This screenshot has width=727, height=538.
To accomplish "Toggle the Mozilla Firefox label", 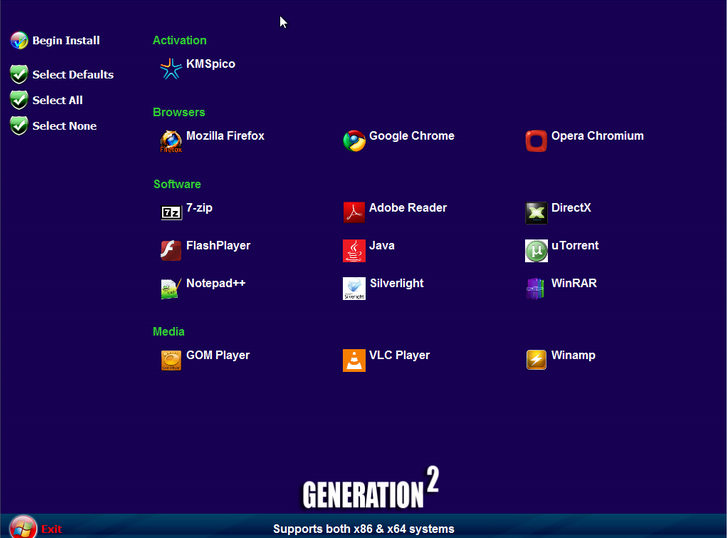I will pos(225,136).
